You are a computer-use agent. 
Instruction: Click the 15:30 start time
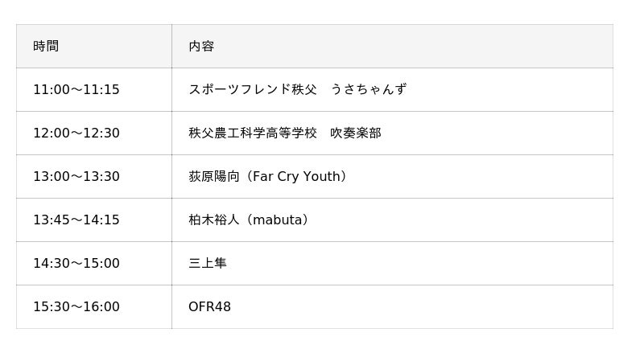51,307
